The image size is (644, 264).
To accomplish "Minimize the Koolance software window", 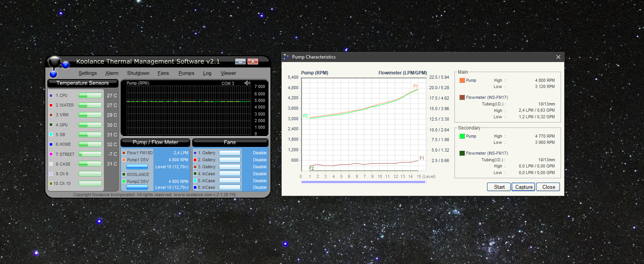I will tap(240, 62).
